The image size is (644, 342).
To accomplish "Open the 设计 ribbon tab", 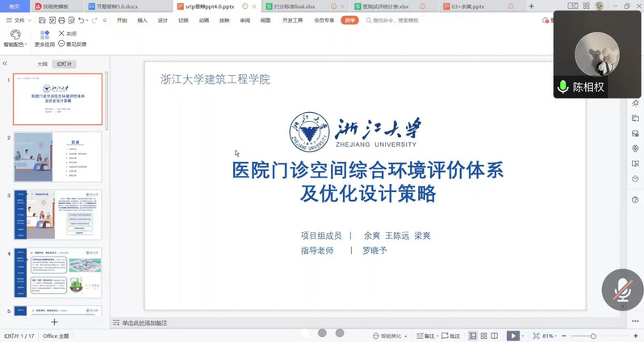I will [x=163, y=20].
